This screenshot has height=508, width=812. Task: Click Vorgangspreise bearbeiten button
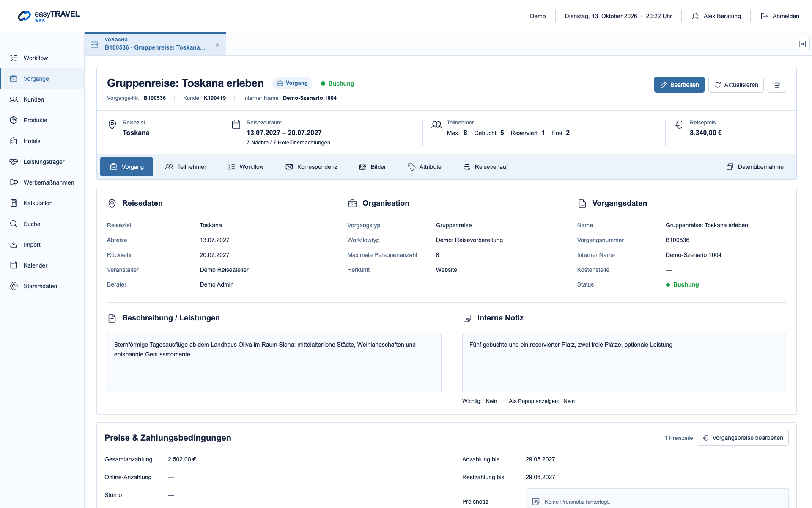(x=743, y=438)
